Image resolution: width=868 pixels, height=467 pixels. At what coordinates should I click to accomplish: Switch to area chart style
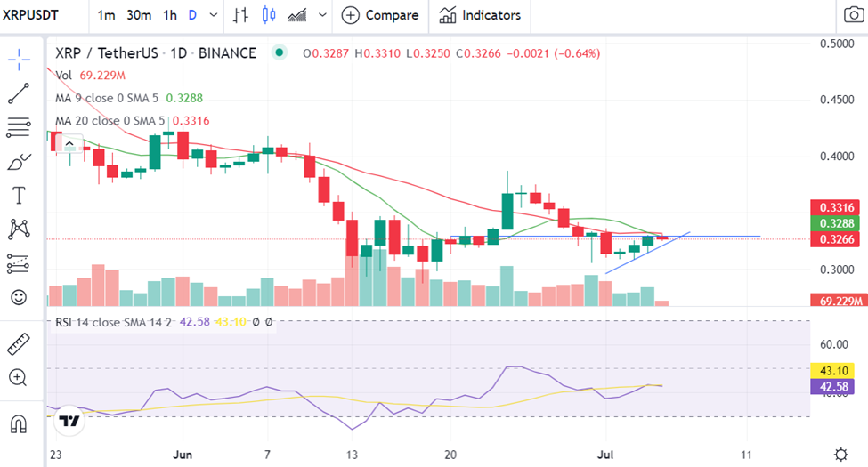click(x=297, y=15)
